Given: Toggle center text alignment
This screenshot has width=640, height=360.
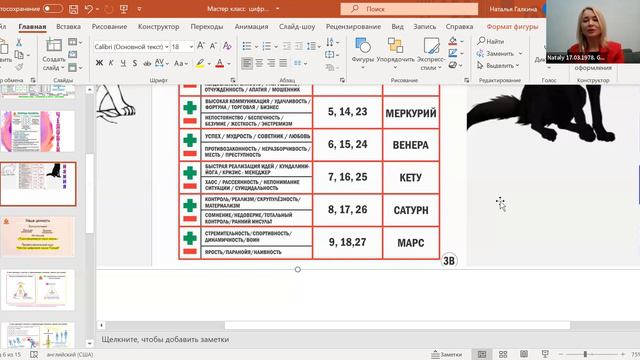Looking at the screenshot, I should click(x=259, y=63).
